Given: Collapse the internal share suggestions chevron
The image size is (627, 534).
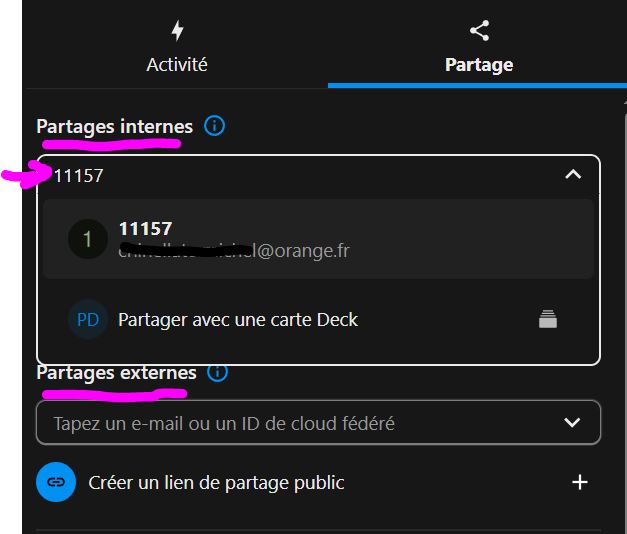Looking at the screenshot, I should click(x=573, y=175).
